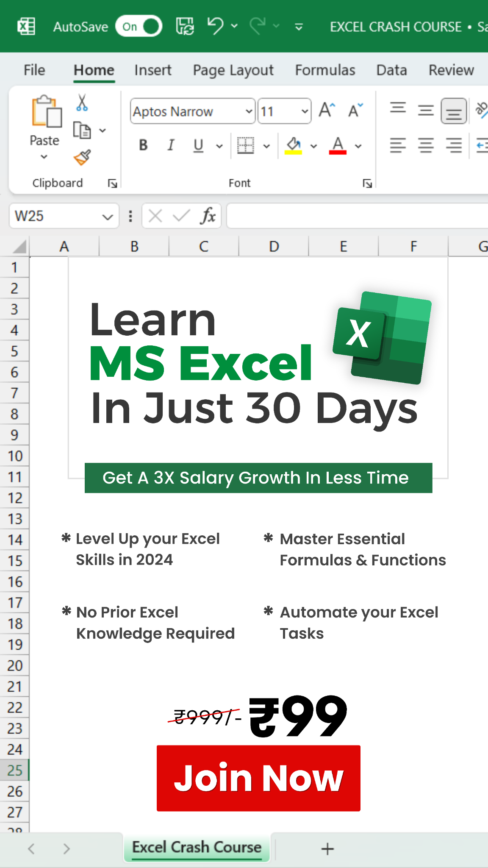Click Decrease Font Size icon
Viewport: 488px width, 868px height.
click(355, 110)
